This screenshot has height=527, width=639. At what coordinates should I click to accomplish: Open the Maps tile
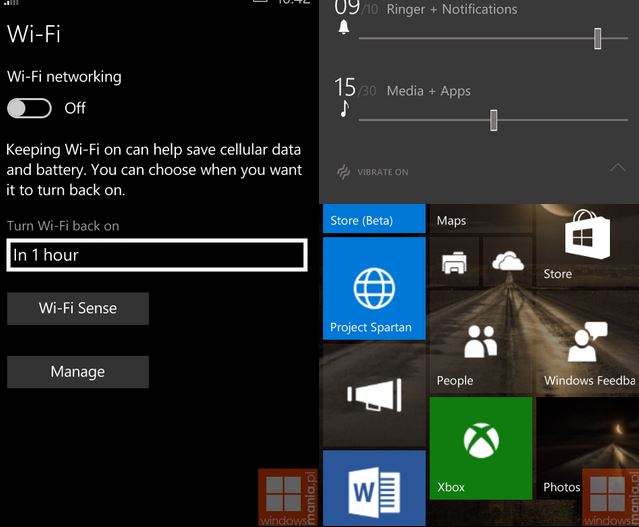(x=481, y=219)
